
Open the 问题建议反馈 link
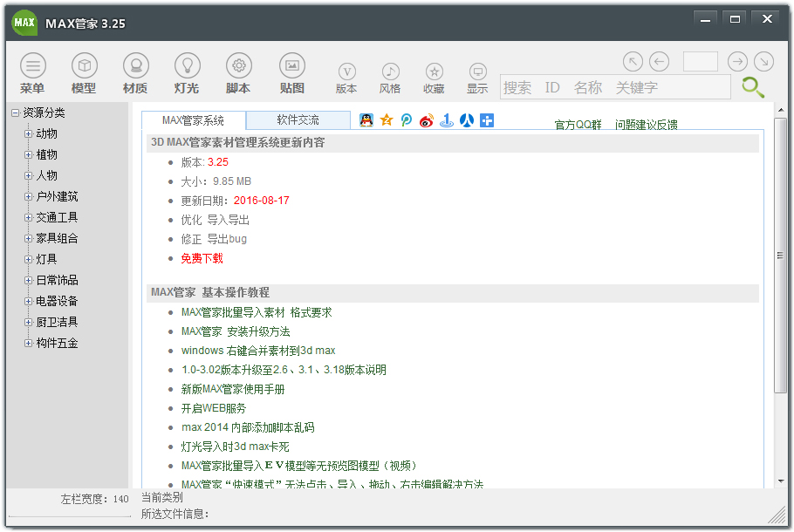pos(647,125)
